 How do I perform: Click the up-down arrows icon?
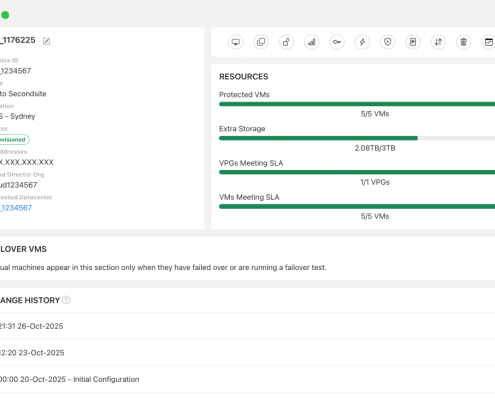438,42
